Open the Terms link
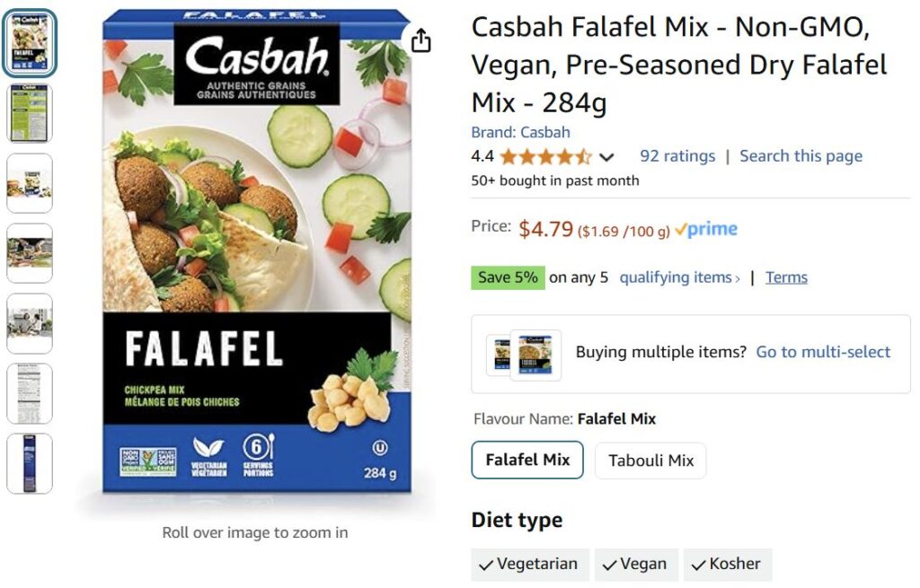 pos(786,277)
